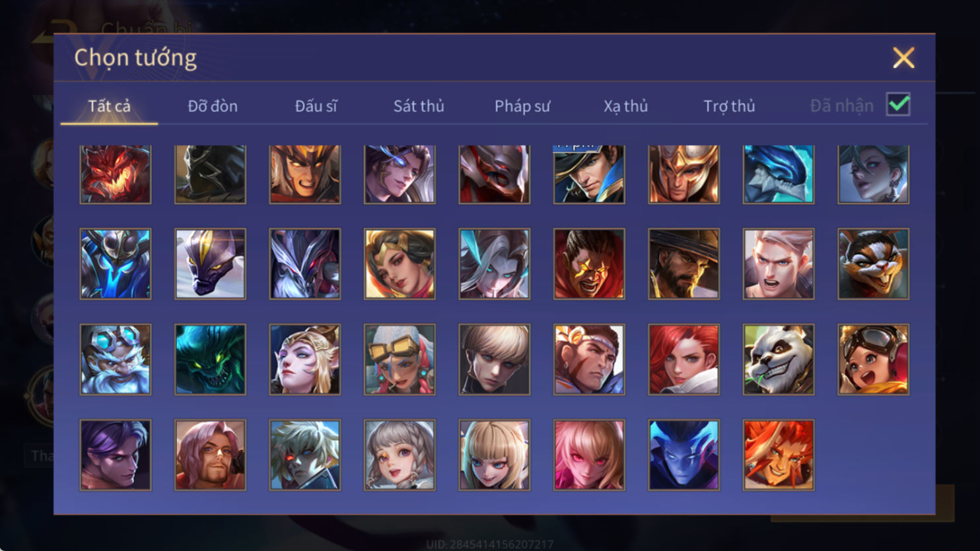Filter heroes by Pháp sư

point(522,106)
